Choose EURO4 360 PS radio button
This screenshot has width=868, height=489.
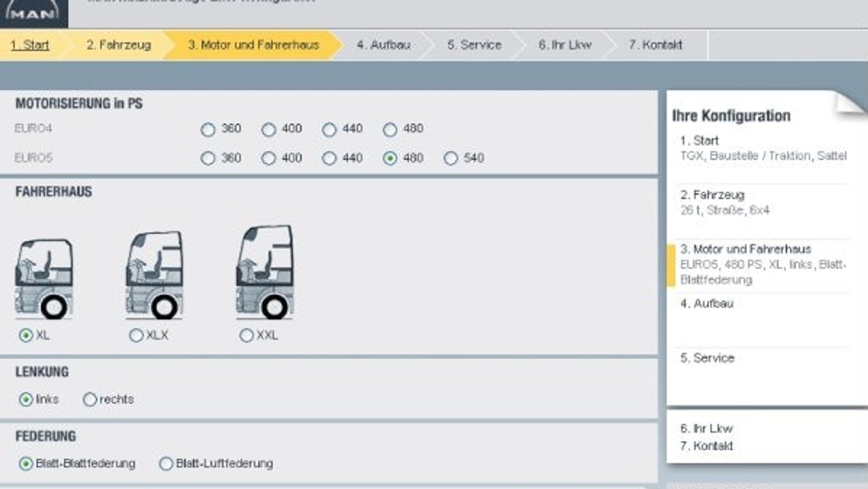pos(208,129)
